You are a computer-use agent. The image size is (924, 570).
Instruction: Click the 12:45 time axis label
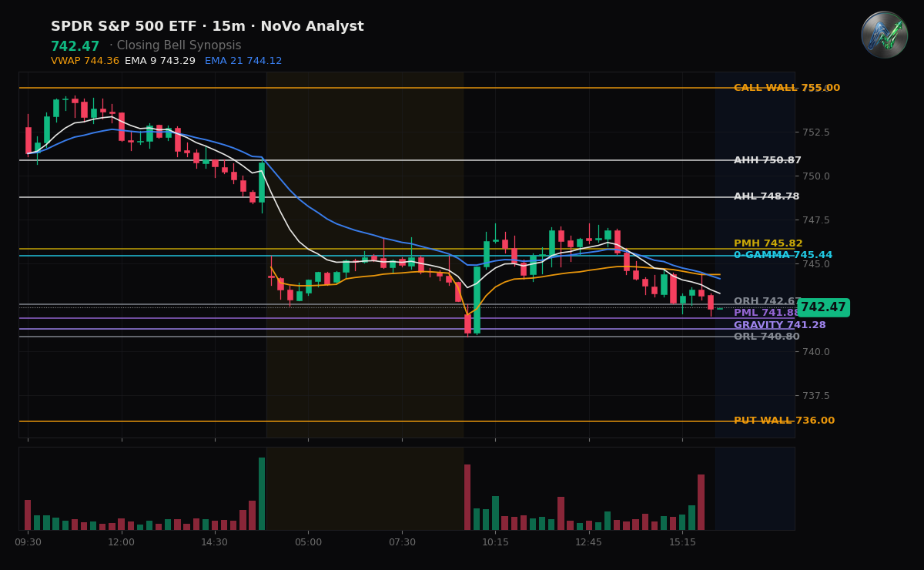pos(589,542)
